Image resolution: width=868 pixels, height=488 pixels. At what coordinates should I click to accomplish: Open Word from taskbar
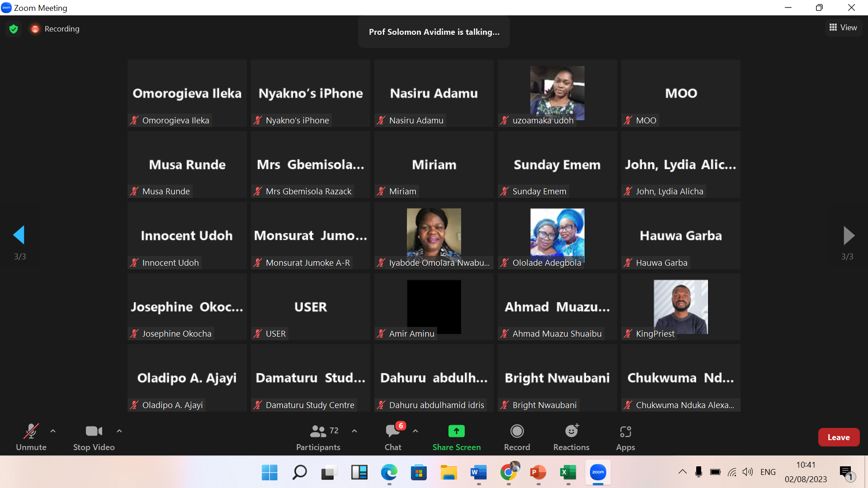(478, 473)
